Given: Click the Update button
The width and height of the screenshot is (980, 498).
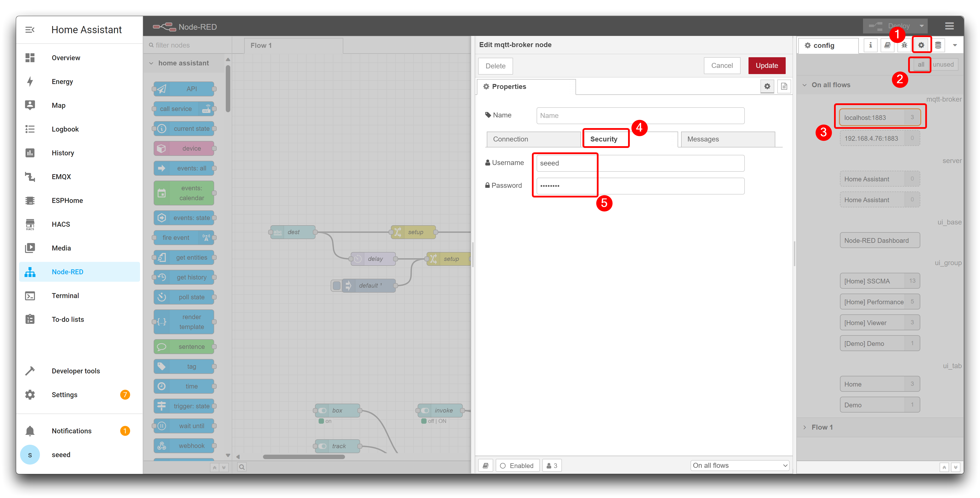Looking at the screenshot, I should (x=767, y=65).
